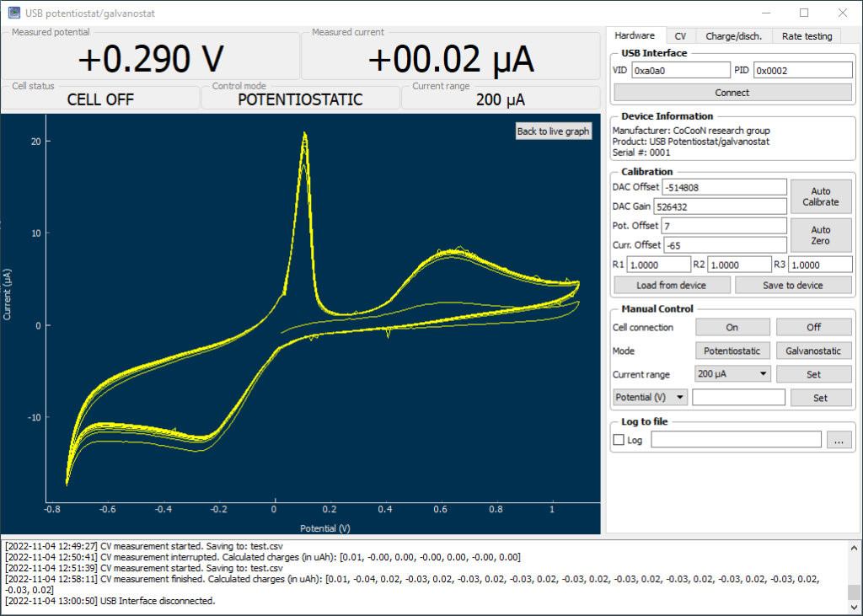Click the DAC Offset input field
The width and height of the screenshot is (863, 616).
pyautogui.click(x=724, y=187)
